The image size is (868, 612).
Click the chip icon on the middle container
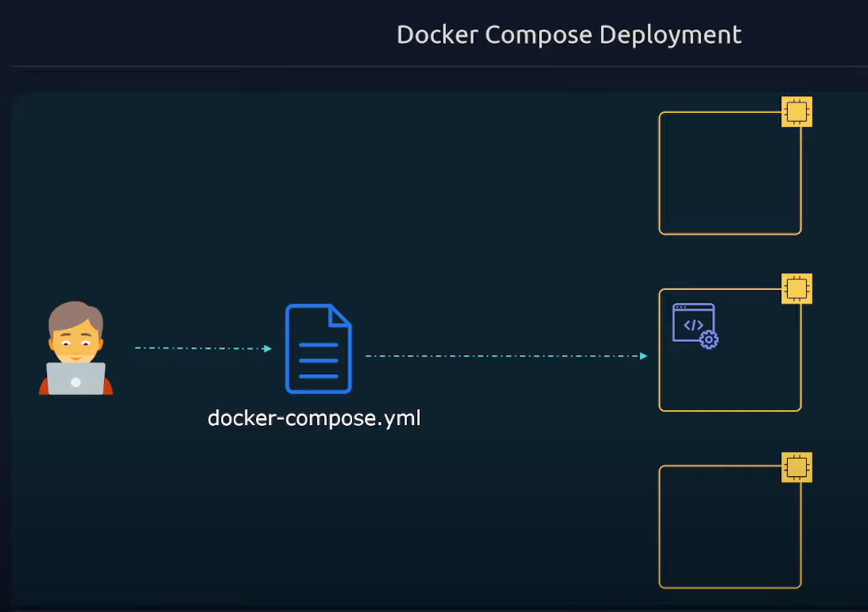point(796,289)
